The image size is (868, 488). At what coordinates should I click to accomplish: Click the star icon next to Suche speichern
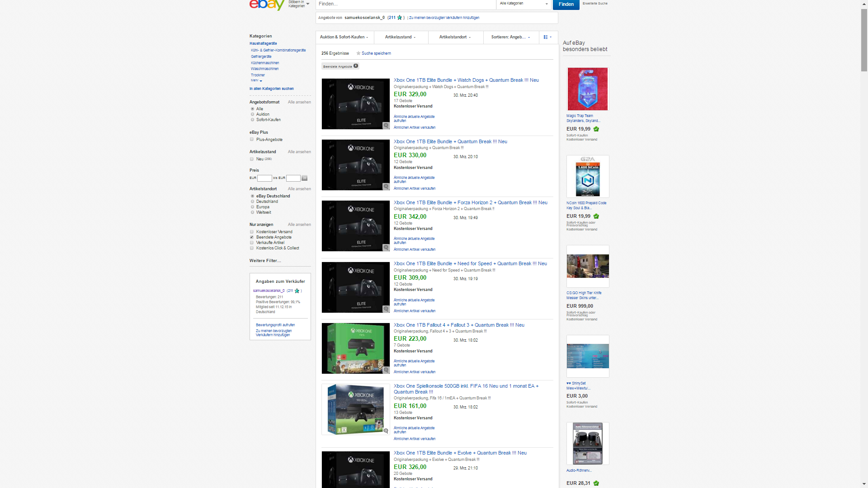[359, 53]
